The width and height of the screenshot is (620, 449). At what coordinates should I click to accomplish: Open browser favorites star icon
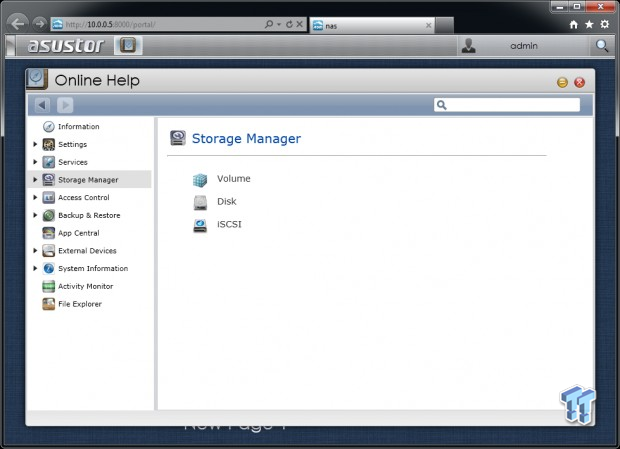pyautogui.click(x=589, y=25)
